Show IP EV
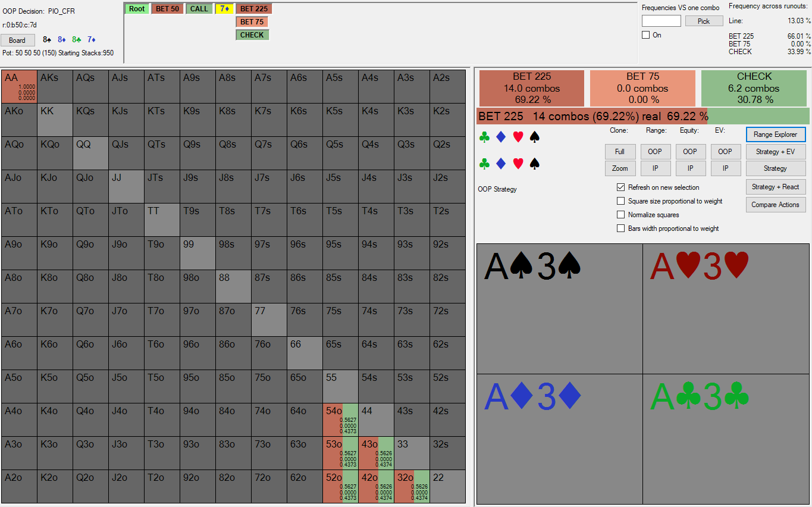The width and height of the screenshot is (812, 507). tap(725, 168)
